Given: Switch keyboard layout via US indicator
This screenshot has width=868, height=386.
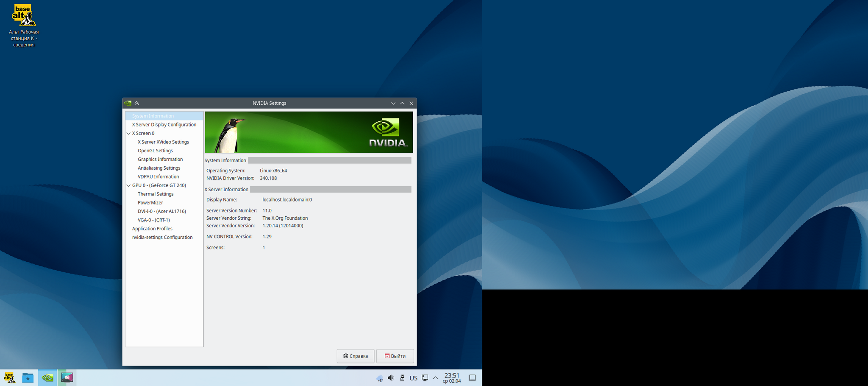Looking at the screenshot, I should coord(413,378).
